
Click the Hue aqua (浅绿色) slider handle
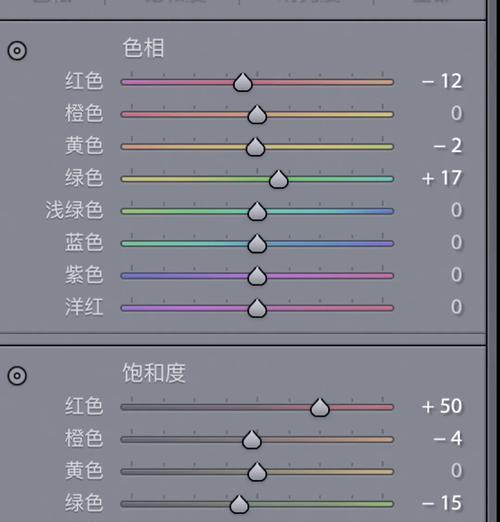point(257,211)
